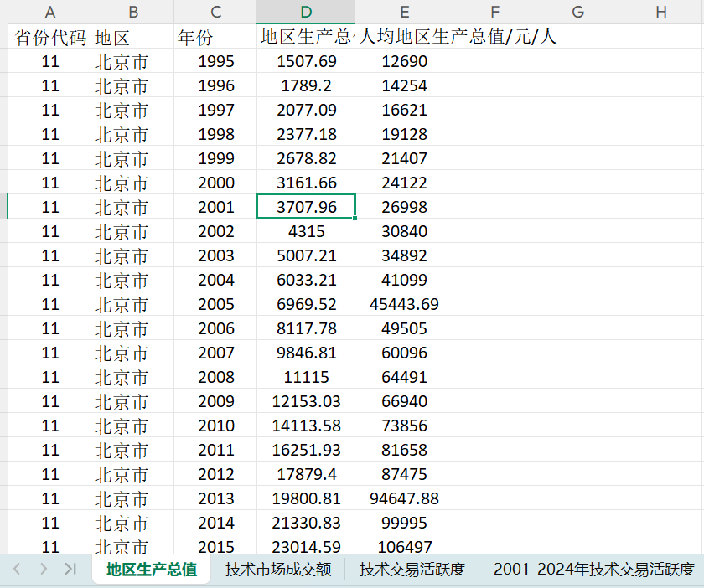The width and height of the screenshot is (704, 588).
Task: Click header cell 地区生产总值 in column D
Action: click(x=306, y=37)
